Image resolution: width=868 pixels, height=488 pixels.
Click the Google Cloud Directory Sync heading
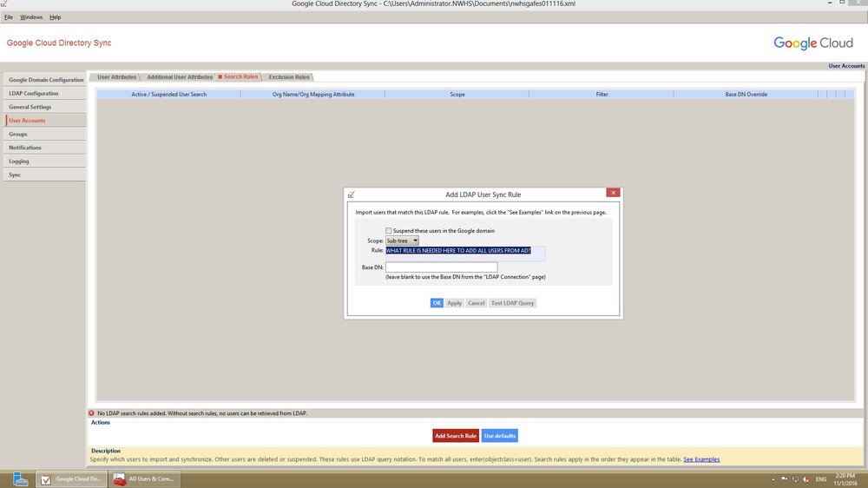pyautogui.click(x=59, y=43)
